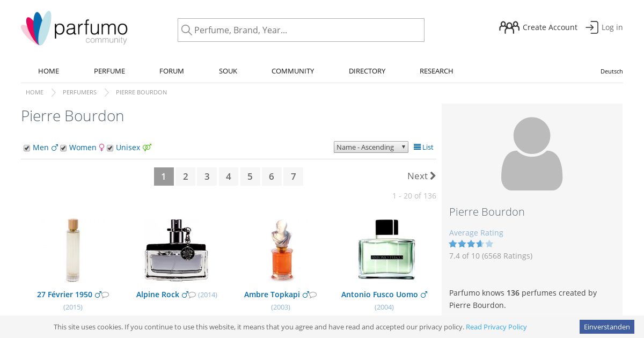Click the average rating stars
The image size is (644, 338).
click(471, 244)
